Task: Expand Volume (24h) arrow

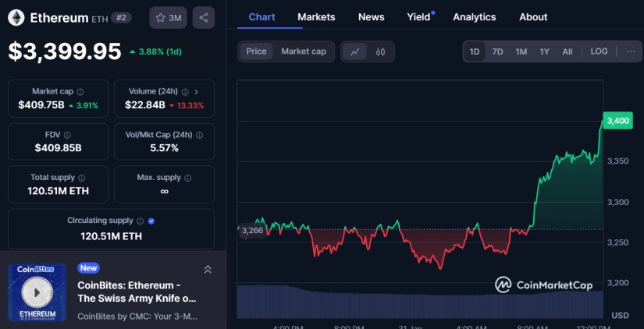Action: tap(196, 92)
